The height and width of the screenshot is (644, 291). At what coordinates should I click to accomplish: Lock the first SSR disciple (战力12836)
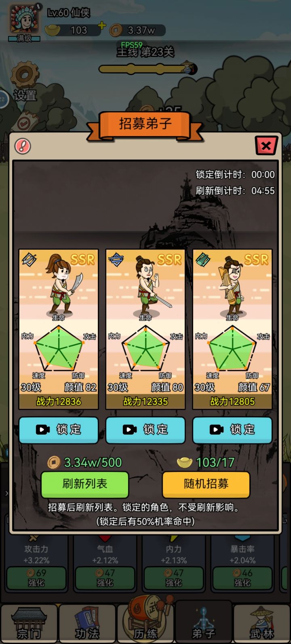coord(59,429)
